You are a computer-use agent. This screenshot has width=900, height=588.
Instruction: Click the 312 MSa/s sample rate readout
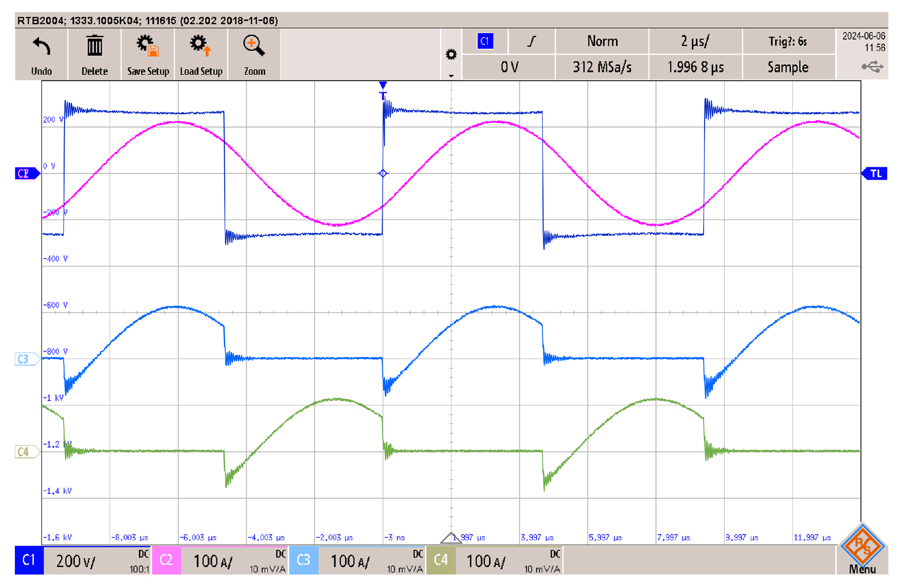[601, 67]
